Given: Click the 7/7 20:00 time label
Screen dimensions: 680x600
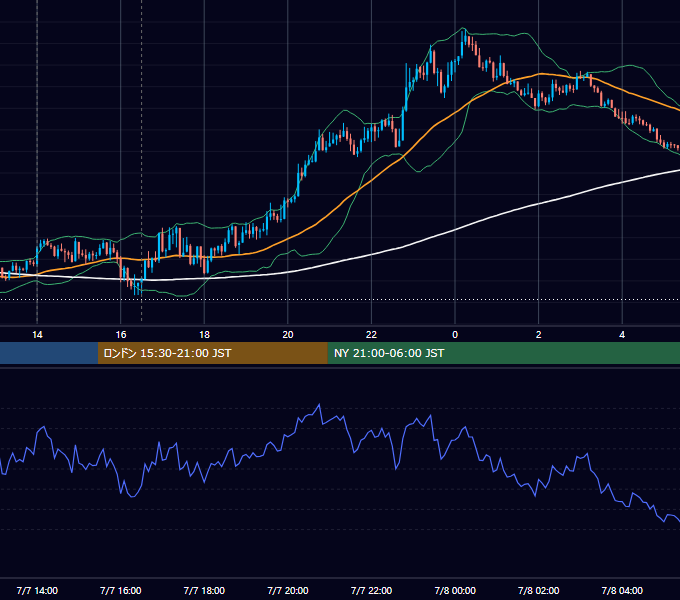Looking at the screenshot, I should (288, 590).
